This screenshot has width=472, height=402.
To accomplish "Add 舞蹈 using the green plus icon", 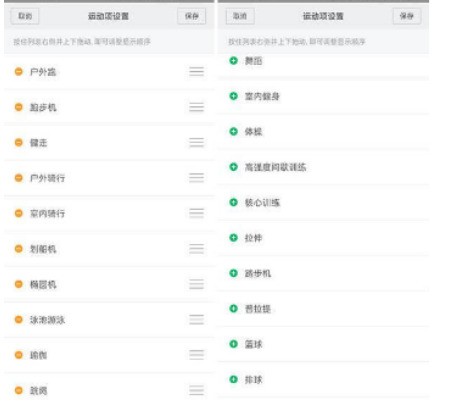I will (x=234, y=60).
